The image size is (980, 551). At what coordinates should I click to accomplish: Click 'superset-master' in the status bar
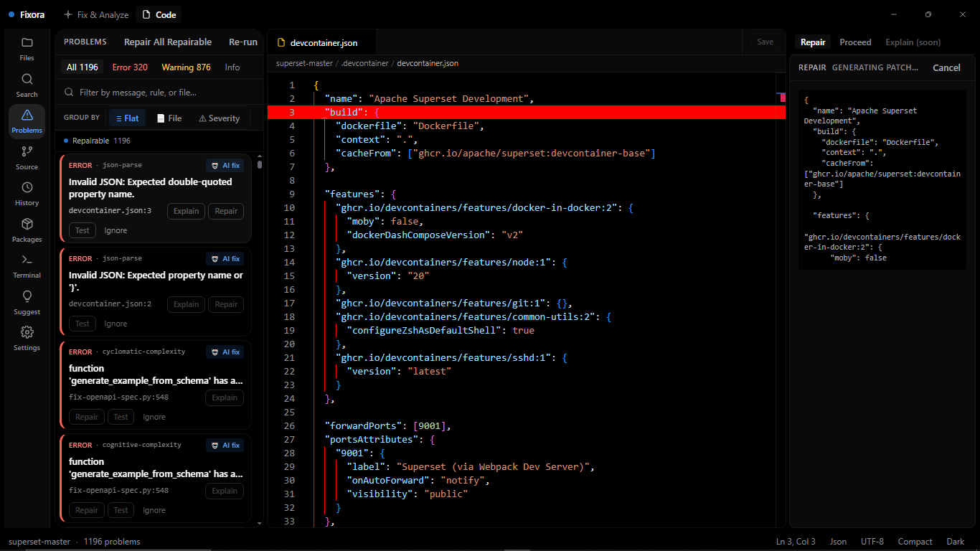point(39,542)
